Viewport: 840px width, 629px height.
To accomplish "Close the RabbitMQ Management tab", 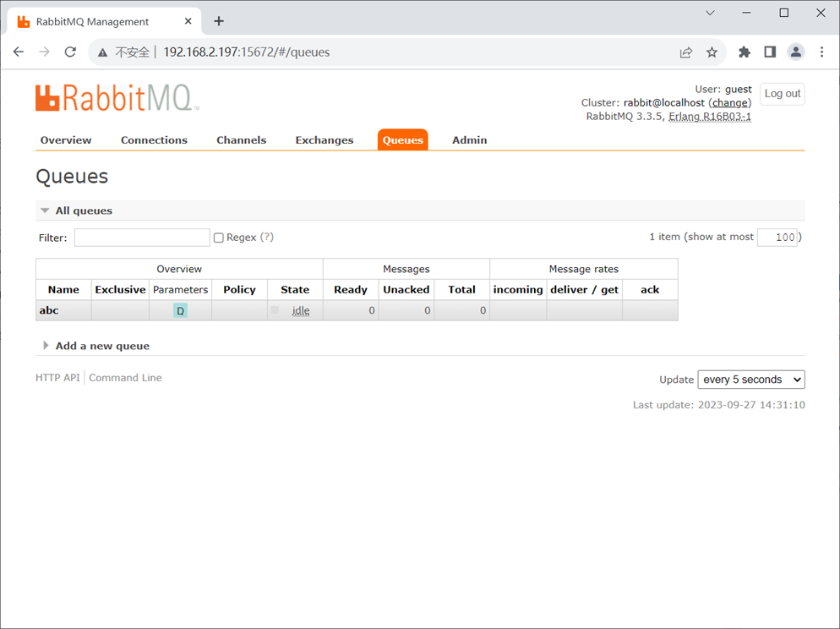I will click(x=188, y=21).
